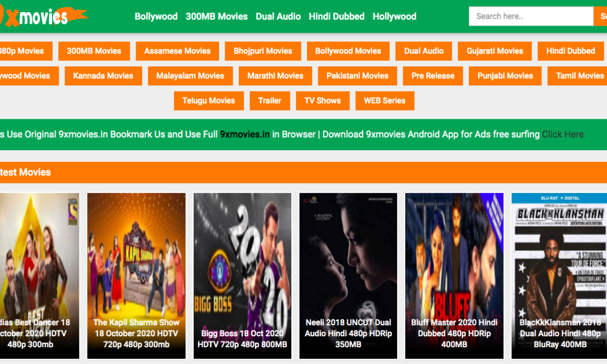607x364 pixels.
Task: Open Hindi Dubbed from the top nav
Action: 336,16
